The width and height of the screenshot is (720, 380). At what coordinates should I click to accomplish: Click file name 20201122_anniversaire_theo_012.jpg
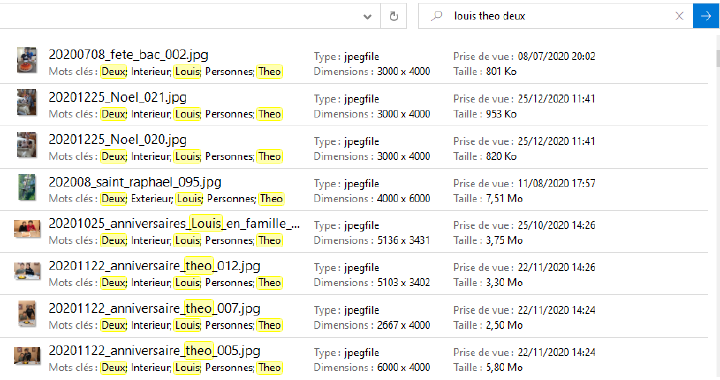pyautogui.click(x=154, y=266)
